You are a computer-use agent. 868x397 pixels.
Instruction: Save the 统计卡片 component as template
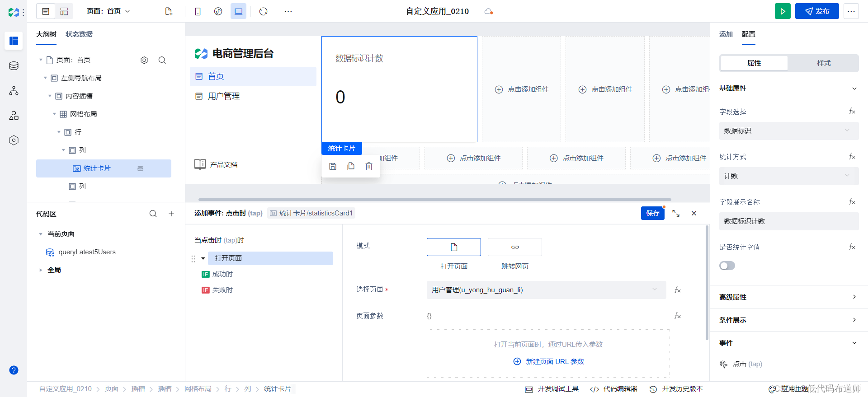point(333,166)
